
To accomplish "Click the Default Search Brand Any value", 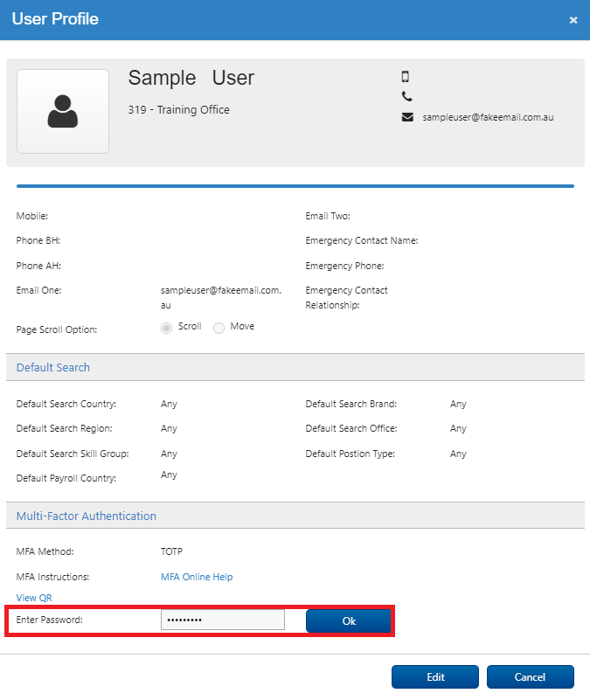I will click(458, 404).
